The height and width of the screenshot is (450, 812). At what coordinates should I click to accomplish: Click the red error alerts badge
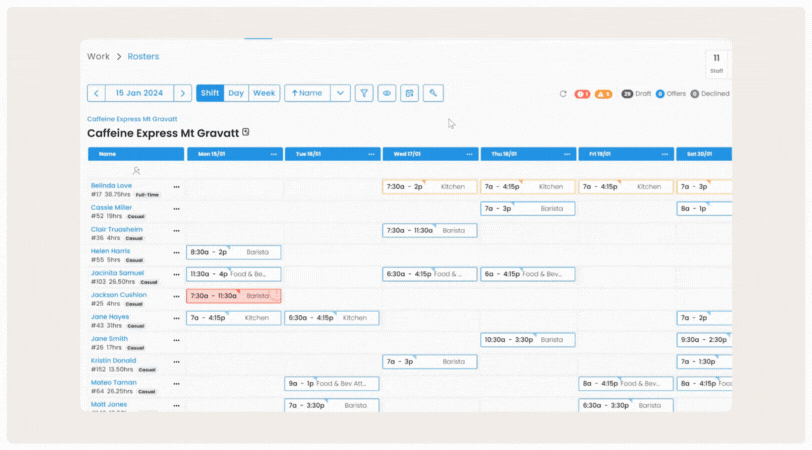581,94
